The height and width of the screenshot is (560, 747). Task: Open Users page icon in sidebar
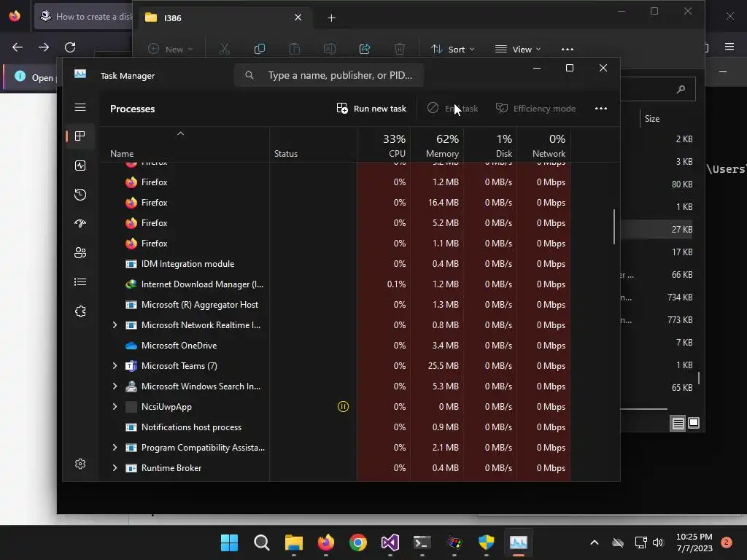click(x=80, y=252)
